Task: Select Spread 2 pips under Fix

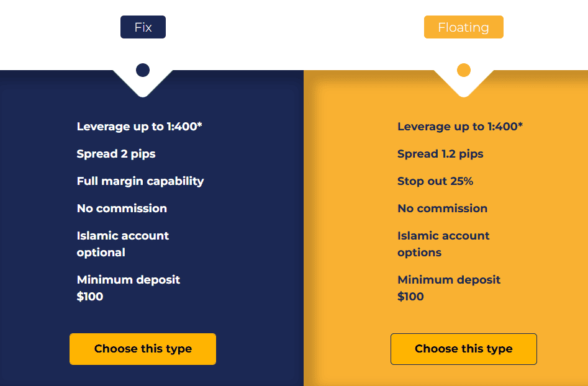Action: coord(116,153)
